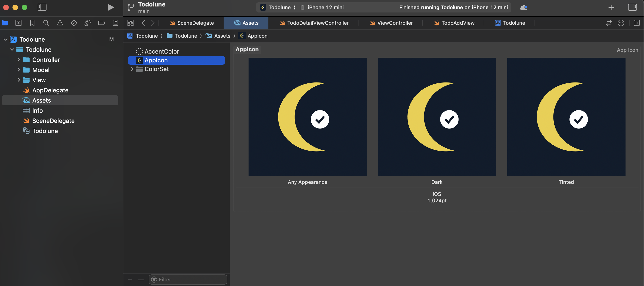Open the find navigator magnifier icon

pos(46,23)
